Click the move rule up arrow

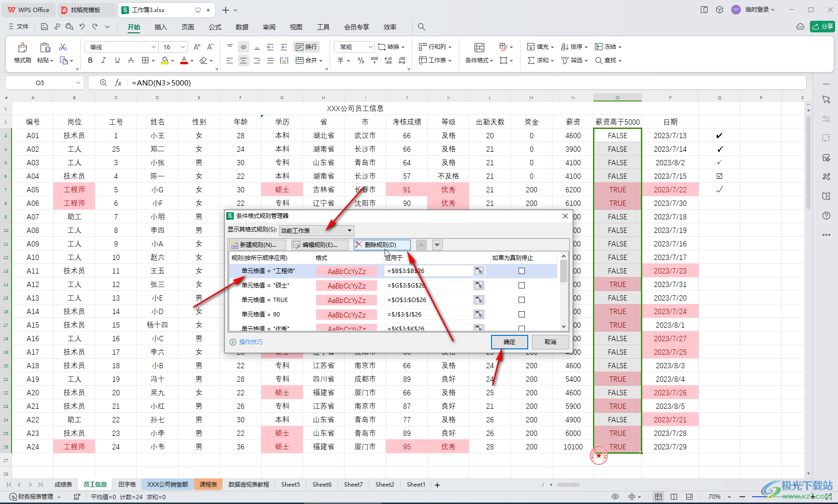coord(421,245)
